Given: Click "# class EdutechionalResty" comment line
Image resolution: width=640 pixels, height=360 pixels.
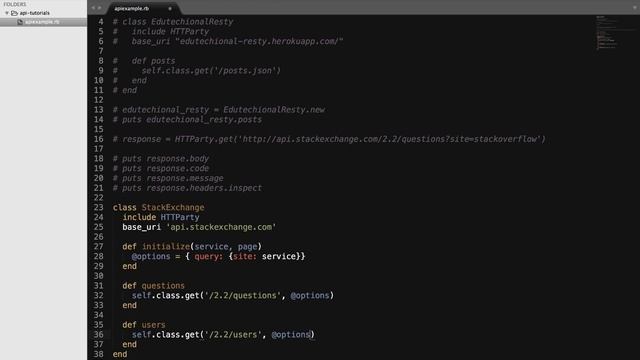Looking at the screenshot, I should [173, 22].
